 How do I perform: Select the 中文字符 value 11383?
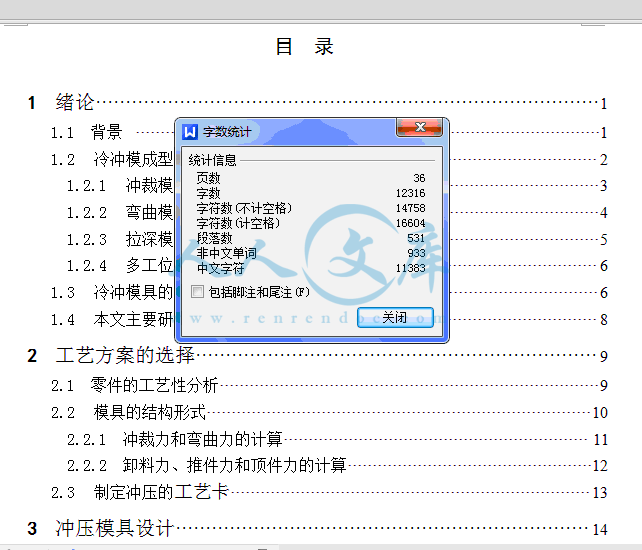pyautogui.click(x=410, y=268)
